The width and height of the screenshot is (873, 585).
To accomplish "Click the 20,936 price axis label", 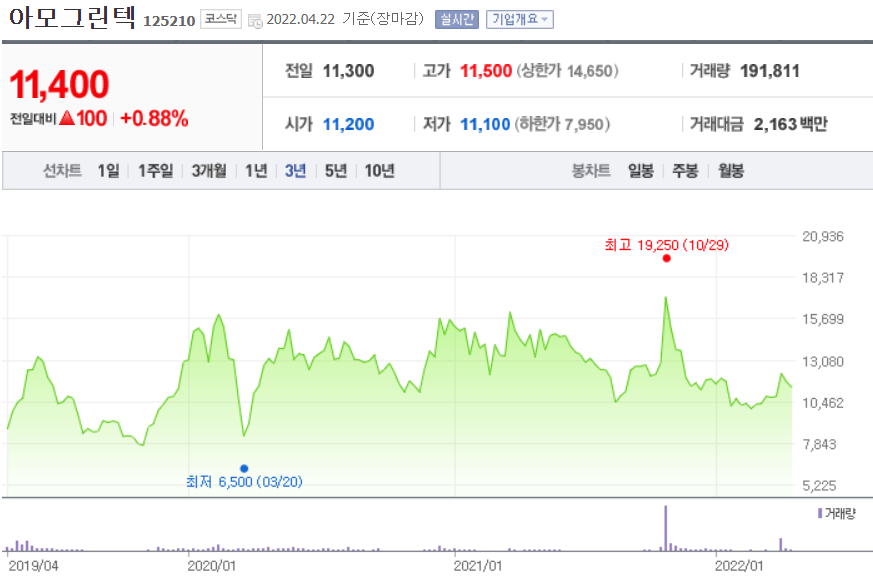I will [822, 237].
